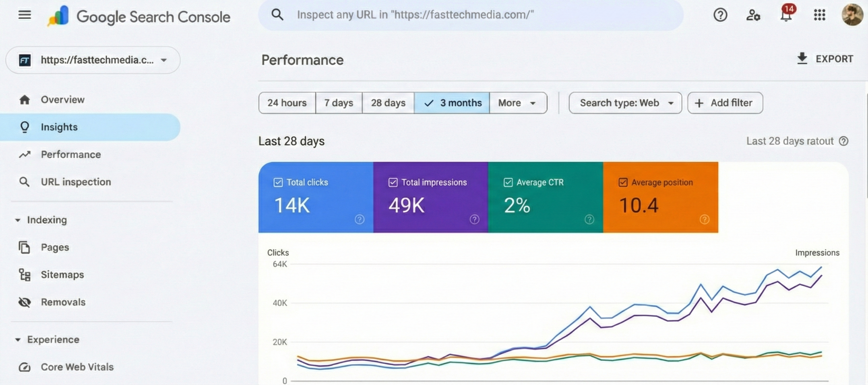Click the Add filter button
The width and height of the screenshot is (868, 385).
[x=725, y=103]
